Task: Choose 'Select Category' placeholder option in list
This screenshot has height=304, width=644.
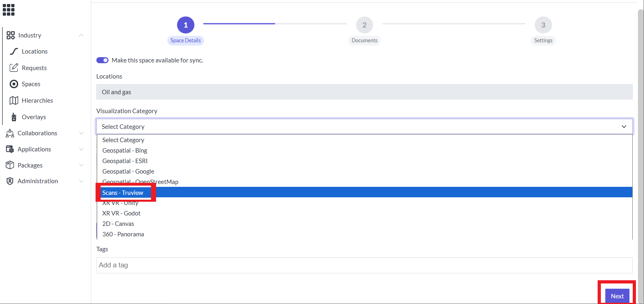Action: [365, 140]
